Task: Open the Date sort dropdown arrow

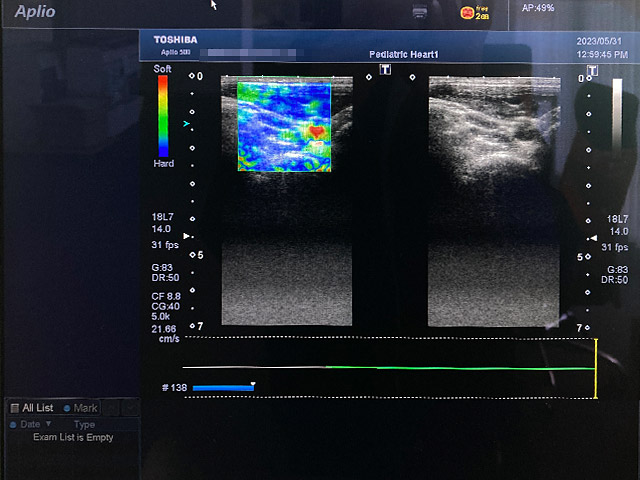Action: [49, 424]
